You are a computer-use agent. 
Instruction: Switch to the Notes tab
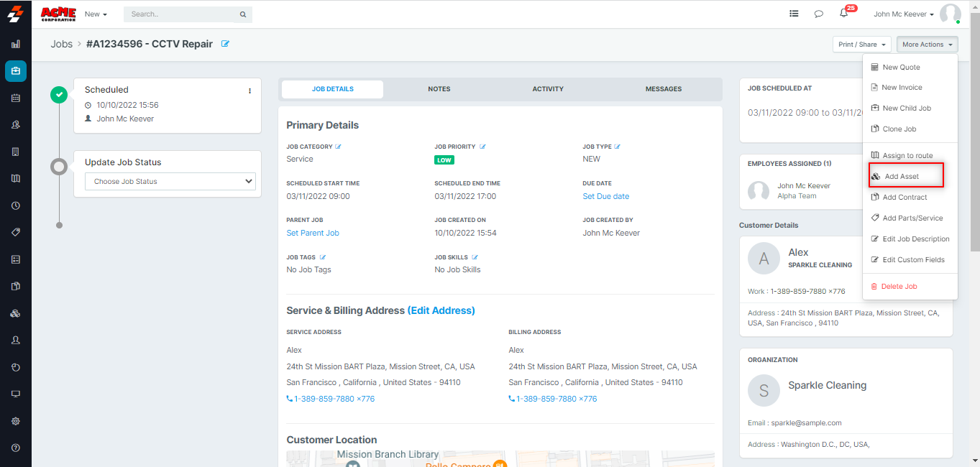coord(439,89)
